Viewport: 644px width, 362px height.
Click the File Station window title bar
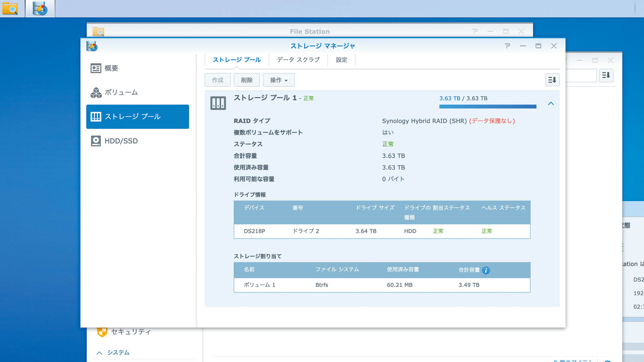tap(310, 31)
